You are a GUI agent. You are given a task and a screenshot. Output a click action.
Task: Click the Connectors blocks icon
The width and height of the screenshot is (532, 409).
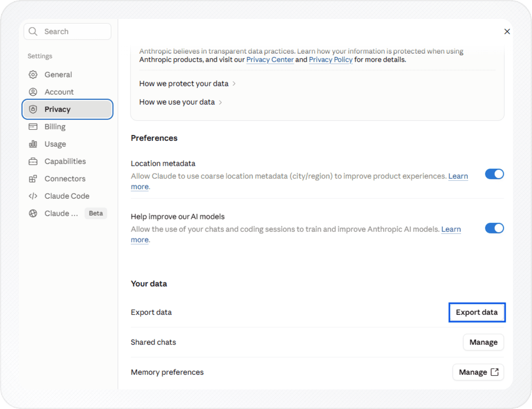[x=33, y=179]
